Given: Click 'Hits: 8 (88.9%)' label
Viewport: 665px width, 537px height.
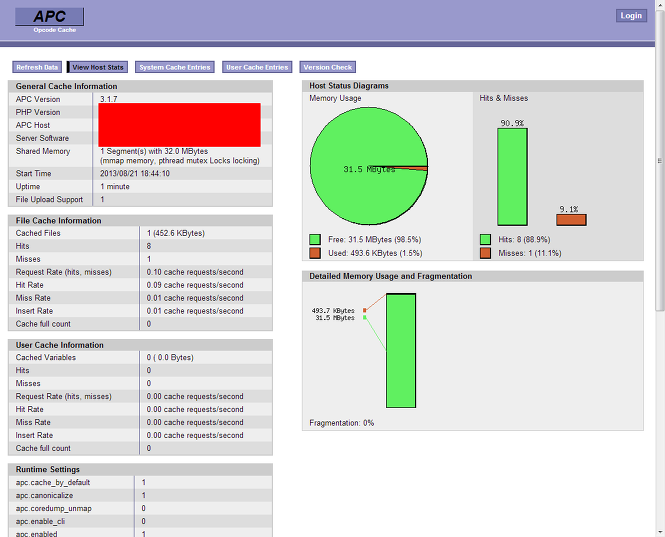Looking at the screenshot, I should [x=524, y=240].
